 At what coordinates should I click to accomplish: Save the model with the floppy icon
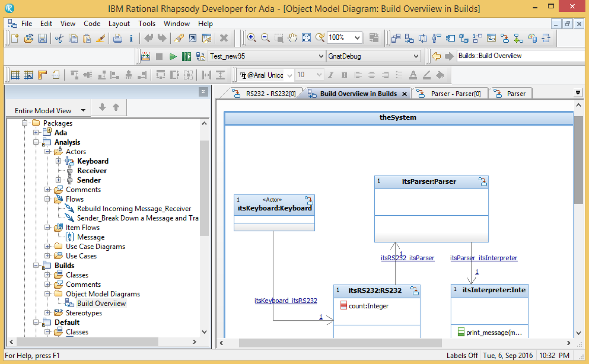click(42, 38)
